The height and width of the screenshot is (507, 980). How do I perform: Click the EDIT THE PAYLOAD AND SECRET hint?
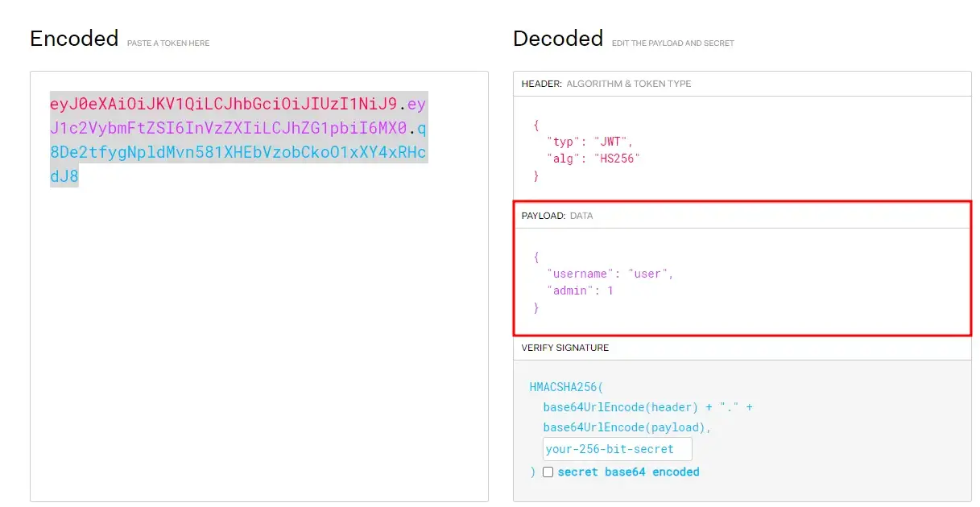point(673,43)
